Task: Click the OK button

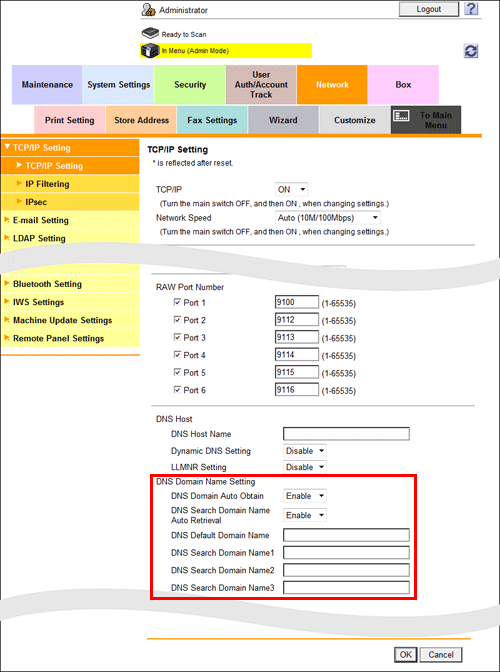Action: (x=405, y=654)
